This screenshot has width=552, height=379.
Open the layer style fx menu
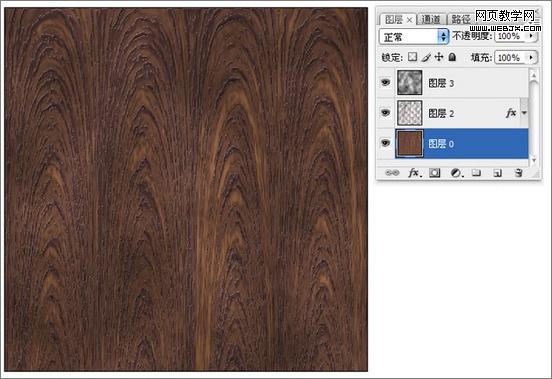(x=414, y=173)
